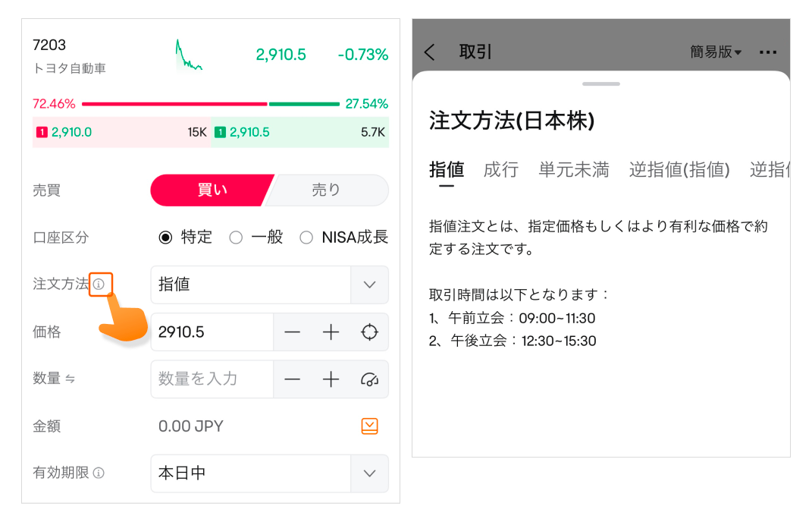Viewport: 812px width, 522px height.
Task: Choose the NISA成長 account option
Action: 306,237
